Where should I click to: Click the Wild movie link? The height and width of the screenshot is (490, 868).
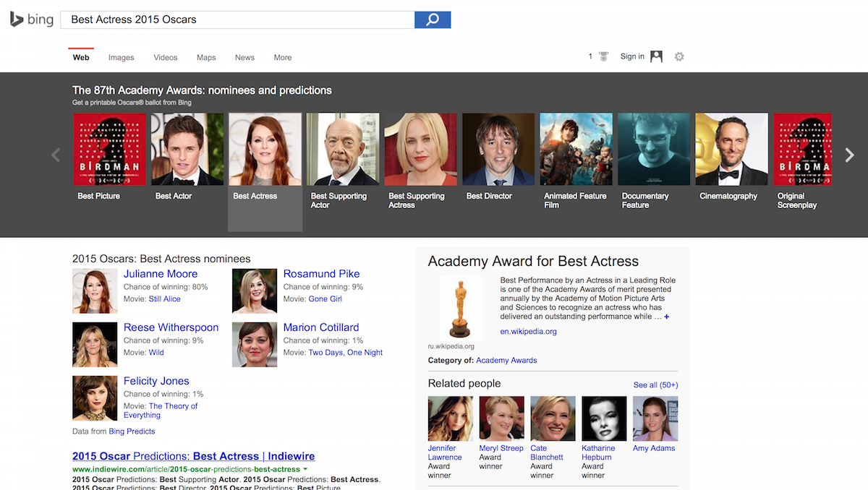(156, 352)
